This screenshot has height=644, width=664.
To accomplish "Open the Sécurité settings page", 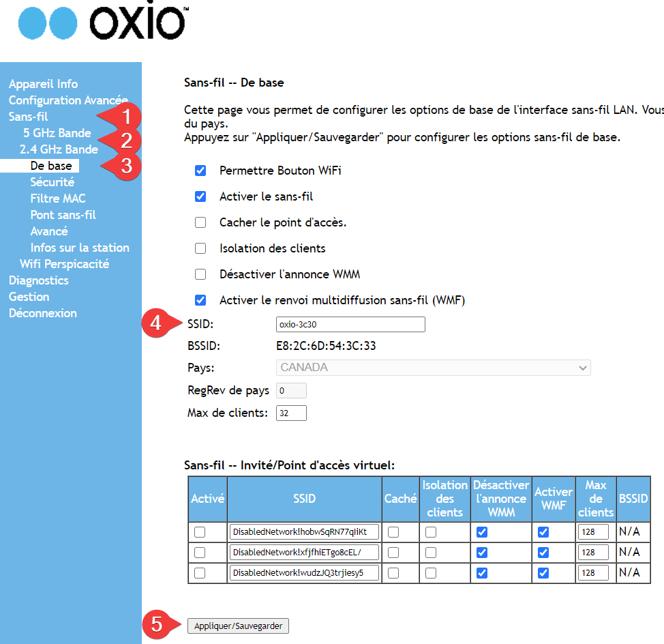I will tap(52, 182).
